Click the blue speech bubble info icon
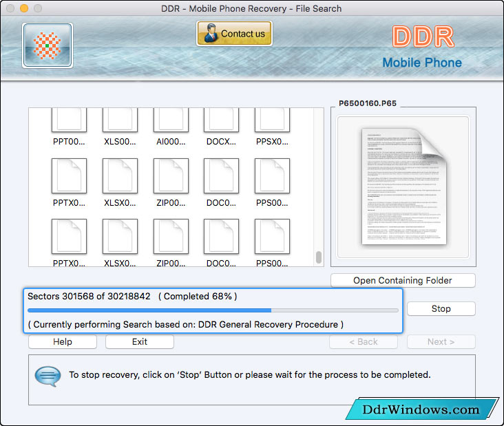This screenshot has width=504, height=426. click(x=48, y=376)
